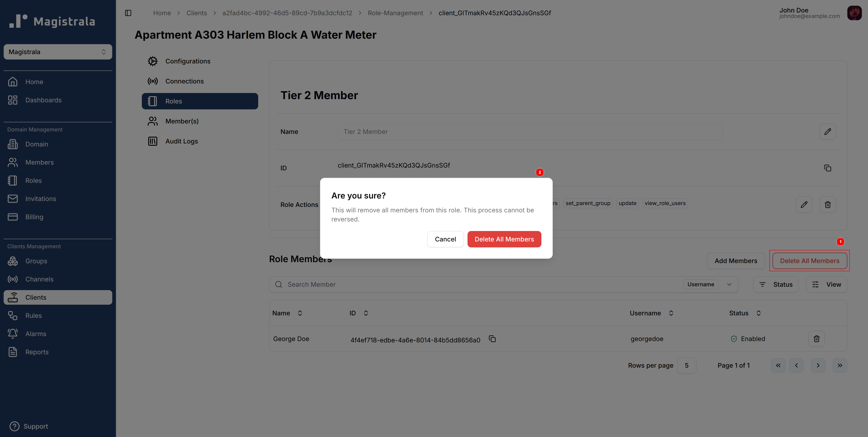Viewport: 868px width, 437px height.
Task: Click the Search Member input field
Action: [x=472, y=284]
